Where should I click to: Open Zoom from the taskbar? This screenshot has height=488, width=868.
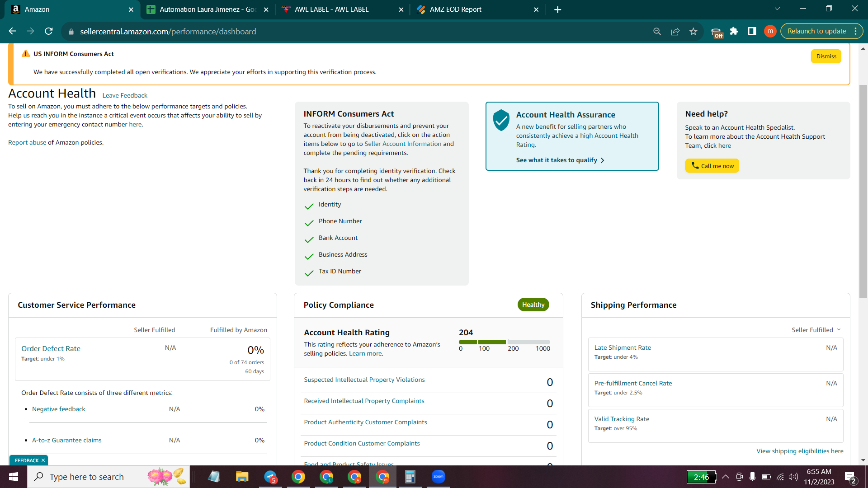coord(438,477)
